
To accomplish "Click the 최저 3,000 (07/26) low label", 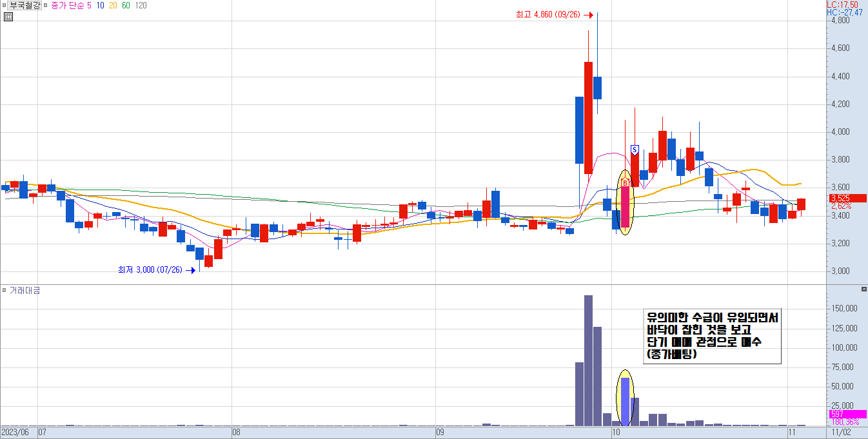I will coord(150,270).
